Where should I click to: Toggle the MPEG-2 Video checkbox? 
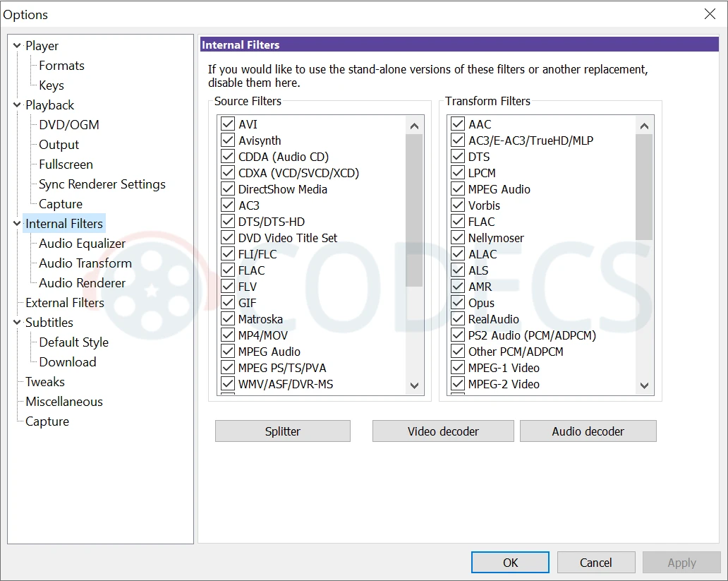click(x=458, y=384)
